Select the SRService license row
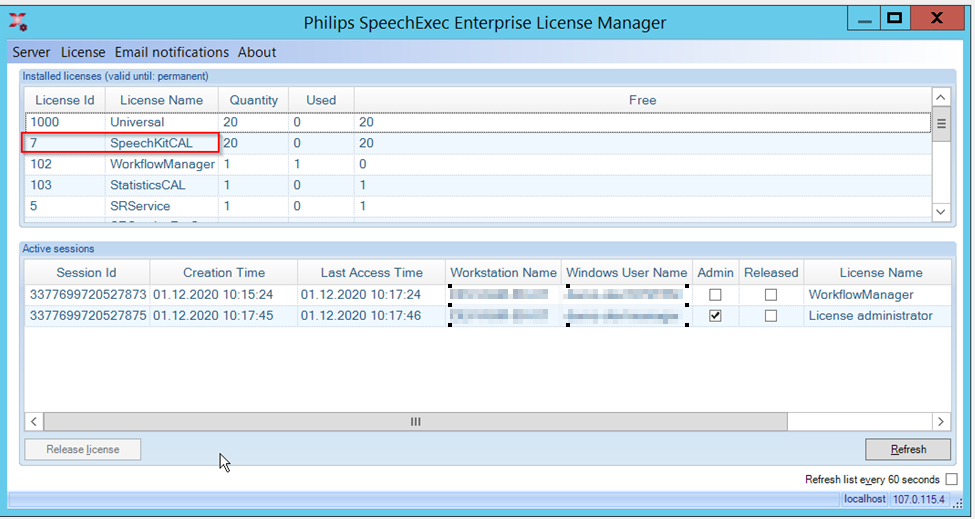Screen dimensions: 975x519 [x=478, y=206]
